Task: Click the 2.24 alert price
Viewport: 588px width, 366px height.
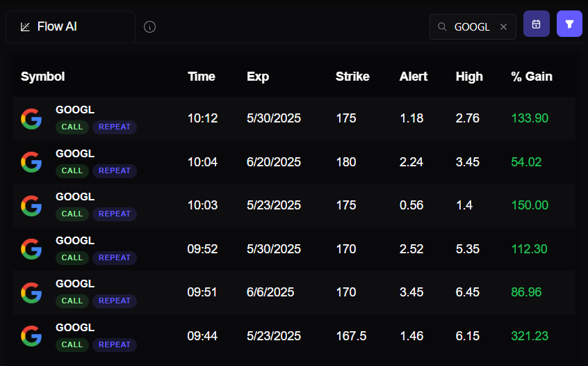Action: click(x=411, y=162)
